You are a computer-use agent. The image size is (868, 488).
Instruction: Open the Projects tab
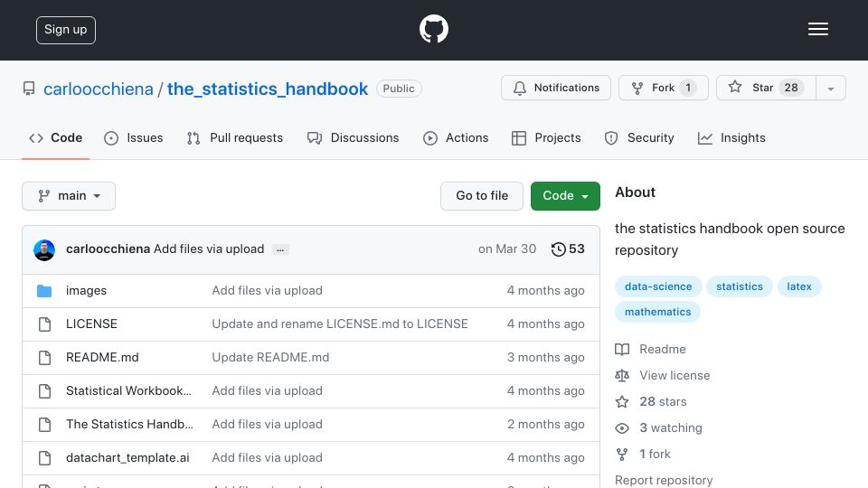pyautogui.click(x=546, y=137)
